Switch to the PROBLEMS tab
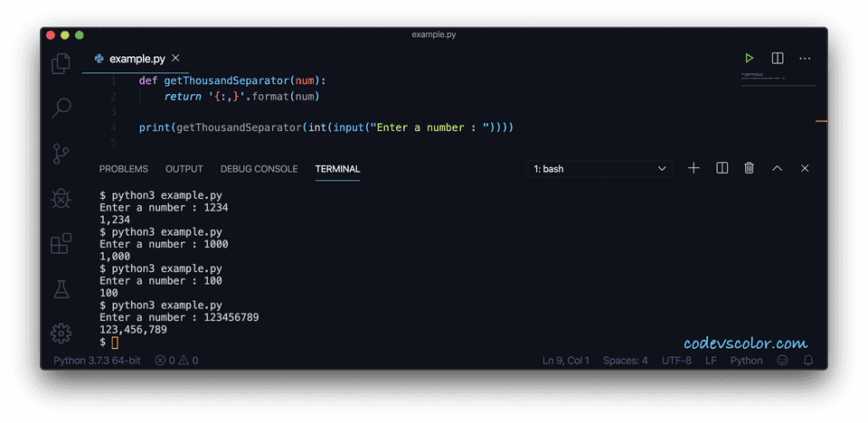Screen dimensions: 868x423 tap(124, 169)
